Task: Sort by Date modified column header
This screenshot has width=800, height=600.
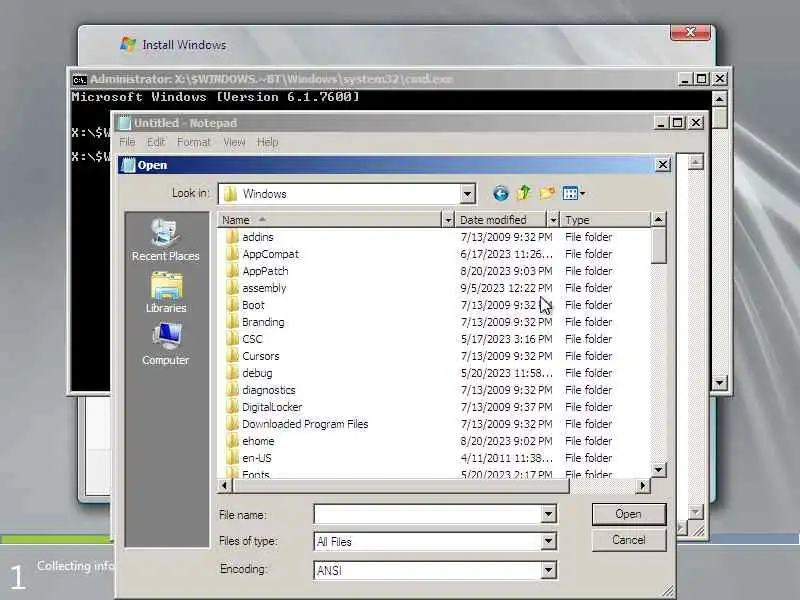Action: click(x=501, y=220)
